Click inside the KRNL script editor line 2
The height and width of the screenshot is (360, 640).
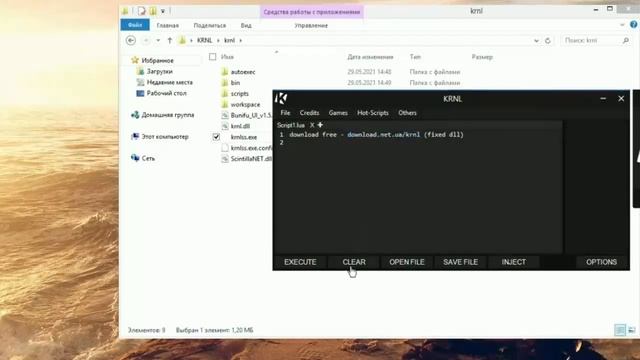420,142
